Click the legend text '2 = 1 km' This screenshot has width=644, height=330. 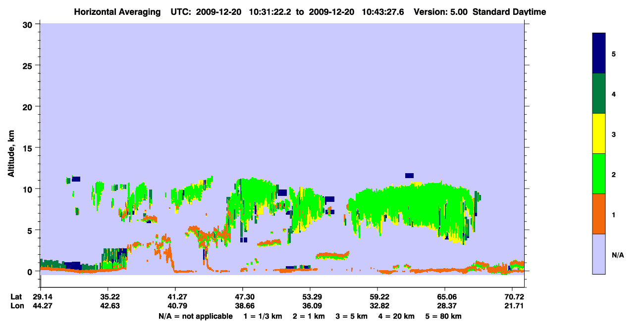click(x=309, y=316)
